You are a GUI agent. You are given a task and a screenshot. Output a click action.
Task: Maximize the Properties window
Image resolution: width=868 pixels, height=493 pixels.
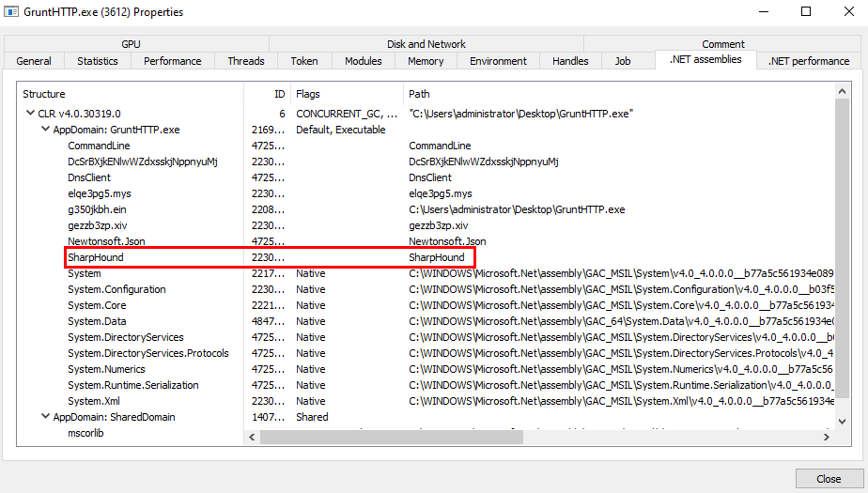[x=805, y=12]
